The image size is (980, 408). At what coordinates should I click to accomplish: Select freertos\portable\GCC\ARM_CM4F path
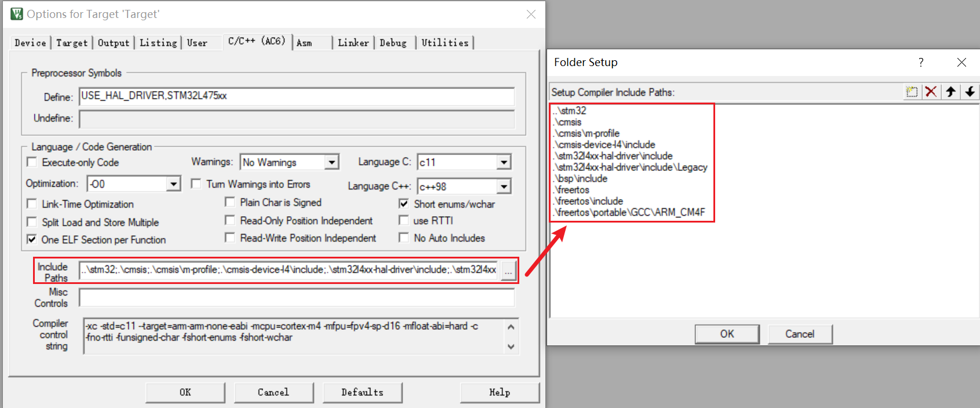(x=629, y=213)
